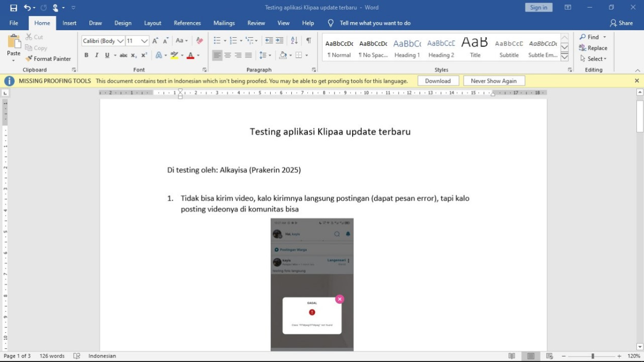Toggle Bold formatting
This screenshot has height=362, width=644.
[x=86, y=55]
